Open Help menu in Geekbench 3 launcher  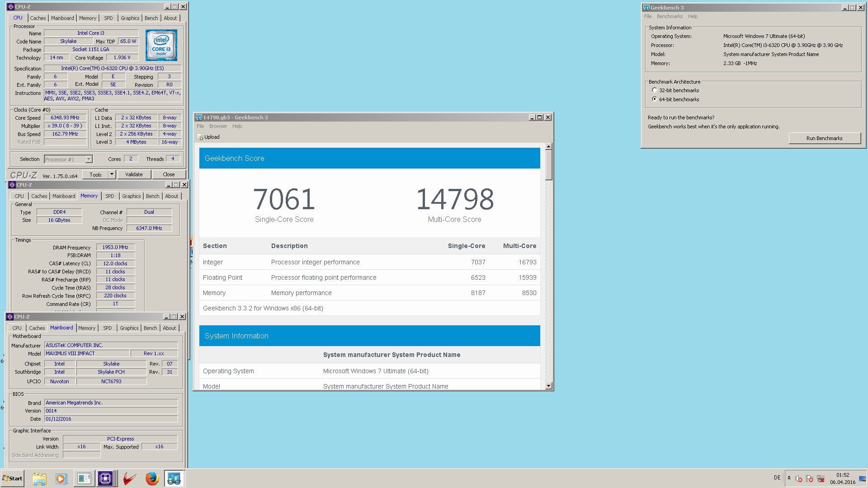coord(693,17)
